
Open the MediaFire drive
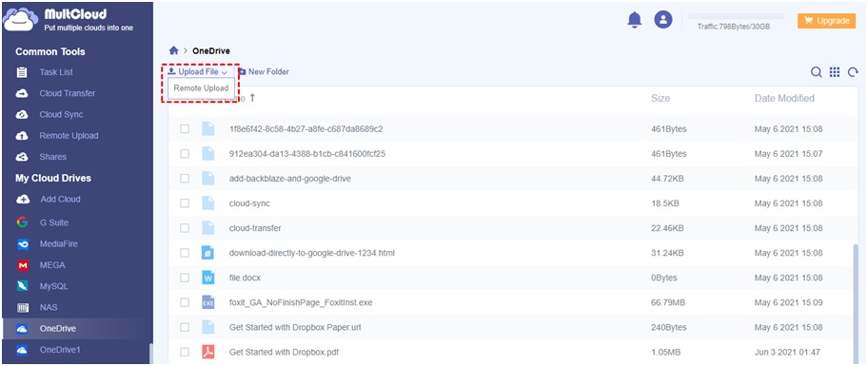pos(58,243)
